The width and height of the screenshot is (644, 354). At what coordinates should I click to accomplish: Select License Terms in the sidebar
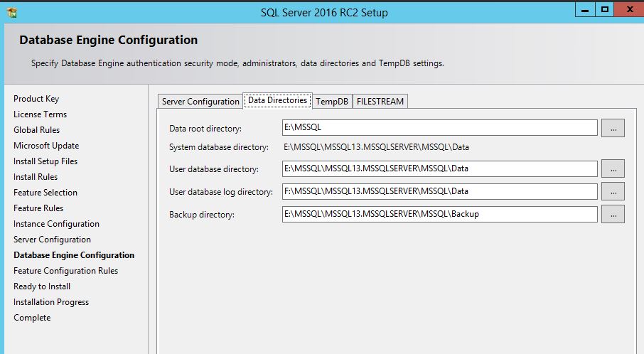click(40, 114)
